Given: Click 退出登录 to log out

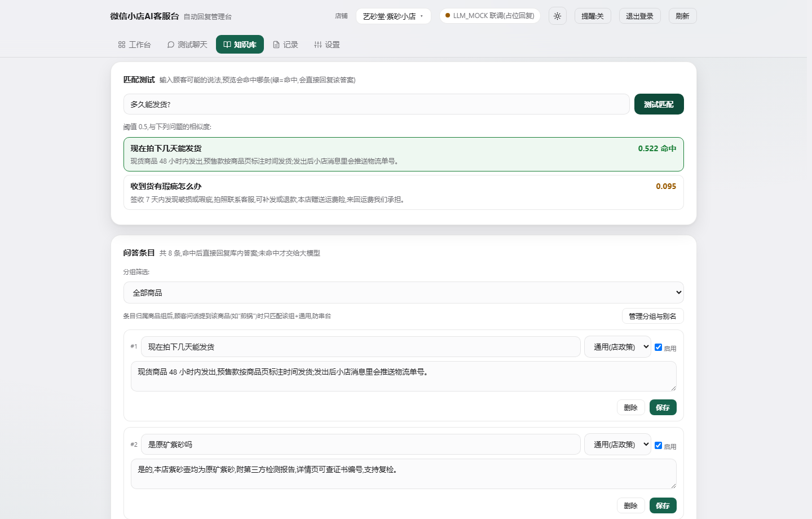Looking at the screenshot, I should click(x=639, y=16).
